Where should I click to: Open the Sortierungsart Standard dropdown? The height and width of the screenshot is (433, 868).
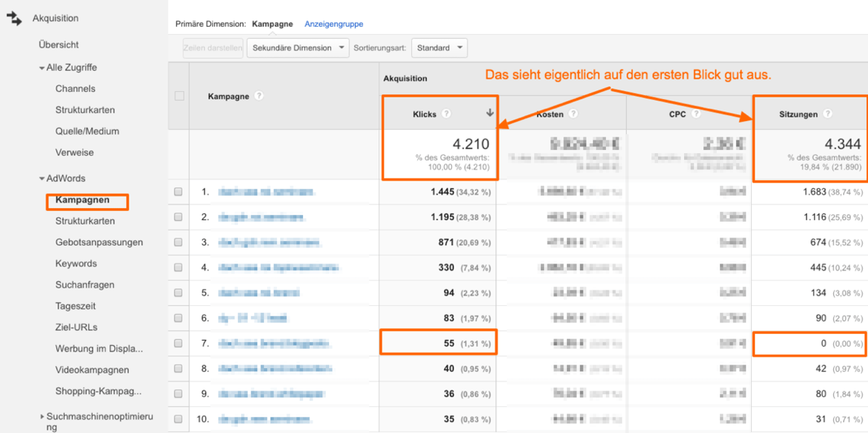click(x=439, y=48)
